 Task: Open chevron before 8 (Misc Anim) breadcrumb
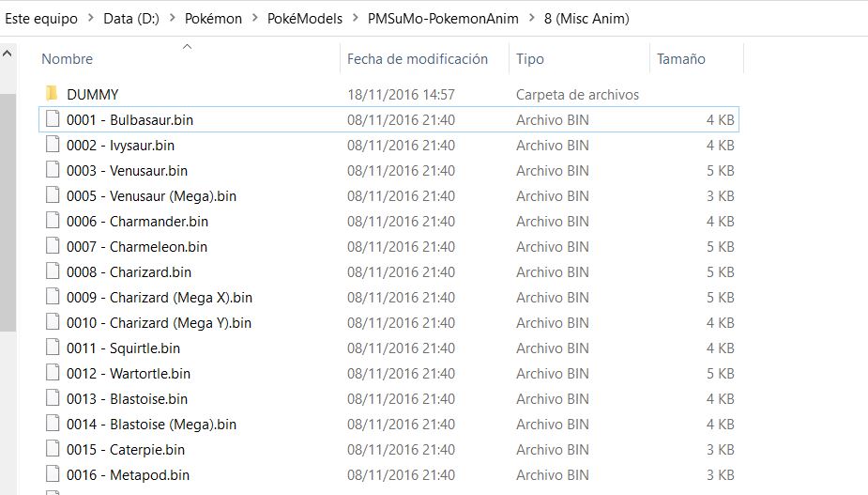(x=531, y=18)
